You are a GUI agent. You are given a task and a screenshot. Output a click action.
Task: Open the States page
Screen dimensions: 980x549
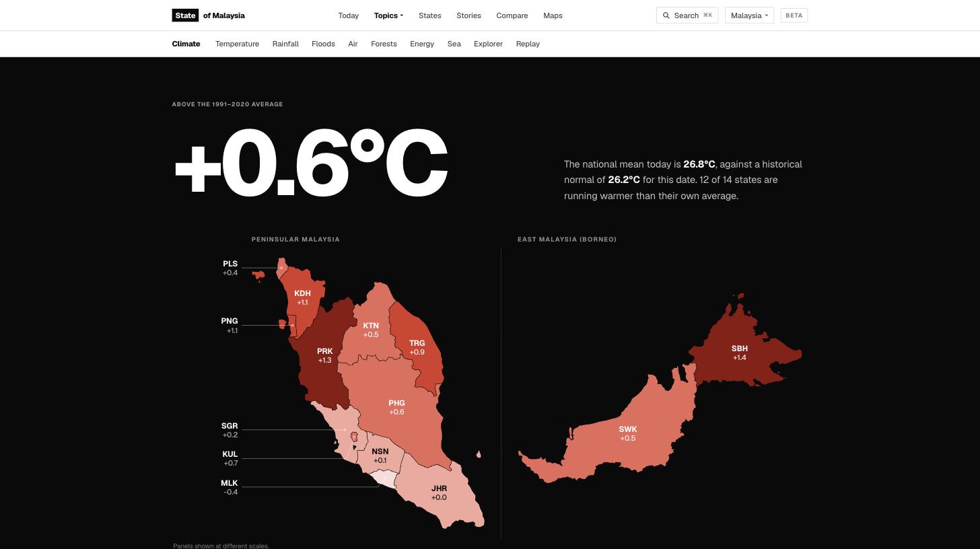430,15
